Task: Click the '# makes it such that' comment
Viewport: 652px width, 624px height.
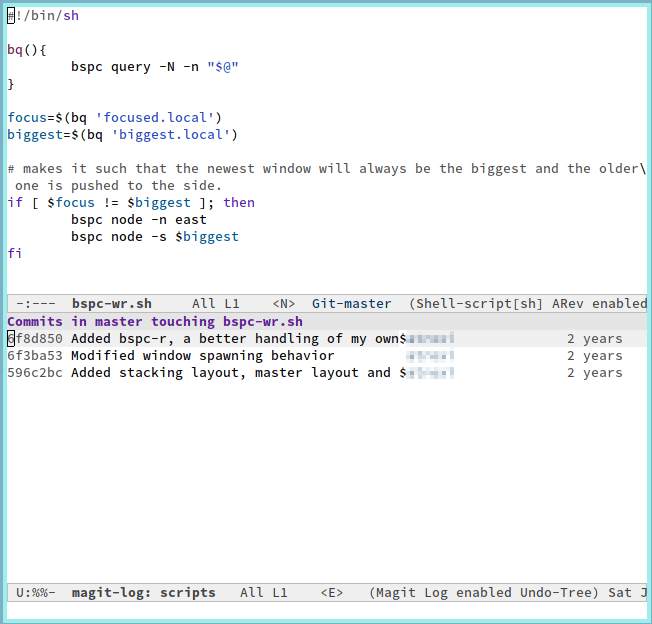Action: coord(327,169)
